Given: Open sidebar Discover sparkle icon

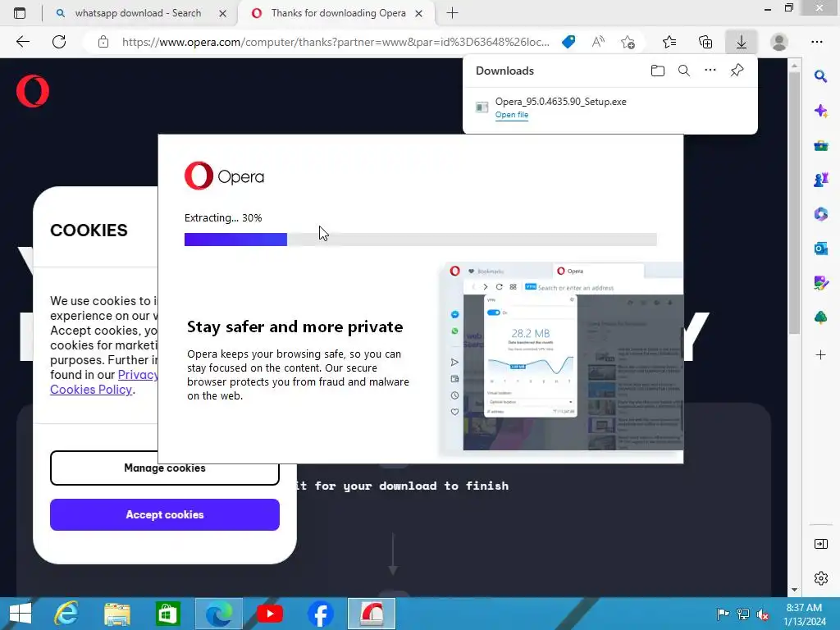Looking at the screenshot, I should click(820, 111).
